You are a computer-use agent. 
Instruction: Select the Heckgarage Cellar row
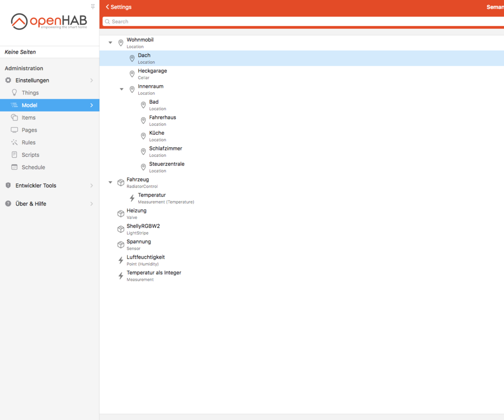[x=302, y=74]
